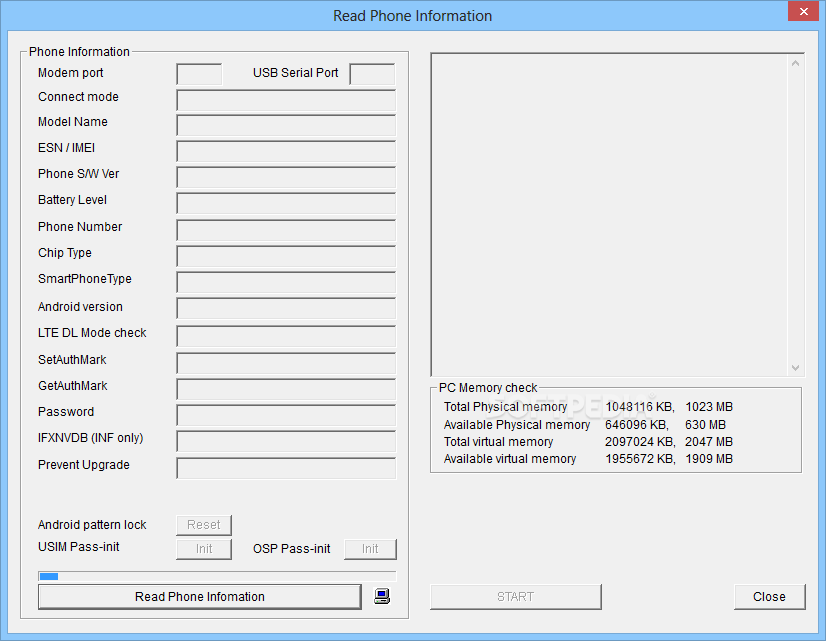The height and width of the screenshot is (641, 826).
Task: Click the Init button for USIM Pass-init
Action: coord(204,549)
